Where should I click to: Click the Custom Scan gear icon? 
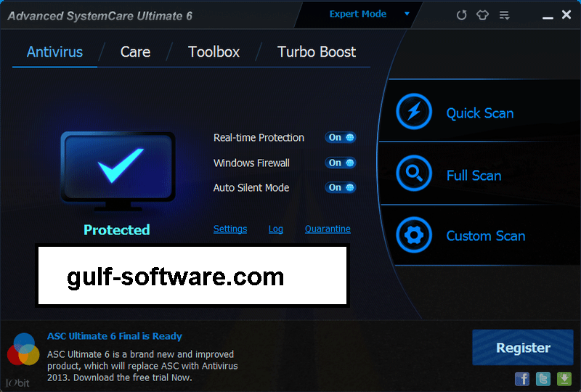[x=414, y=235]
